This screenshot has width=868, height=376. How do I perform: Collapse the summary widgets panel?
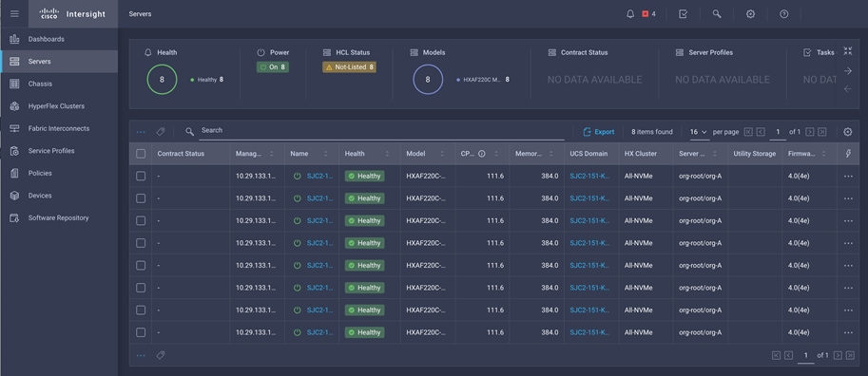click(x=847, y=51)
